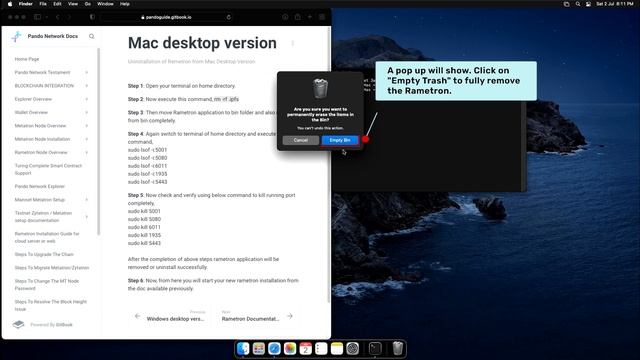Go to next page Rametron Documentation

257,316
